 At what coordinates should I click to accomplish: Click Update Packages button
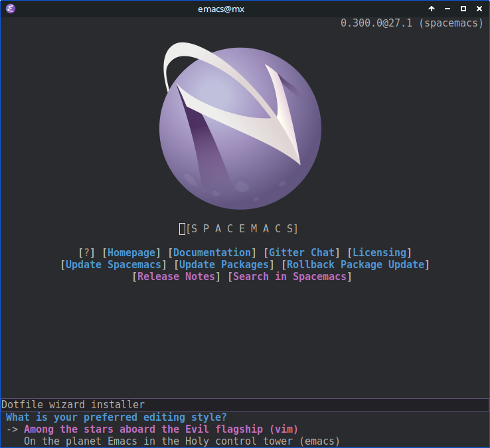click(x=224, y=265)
